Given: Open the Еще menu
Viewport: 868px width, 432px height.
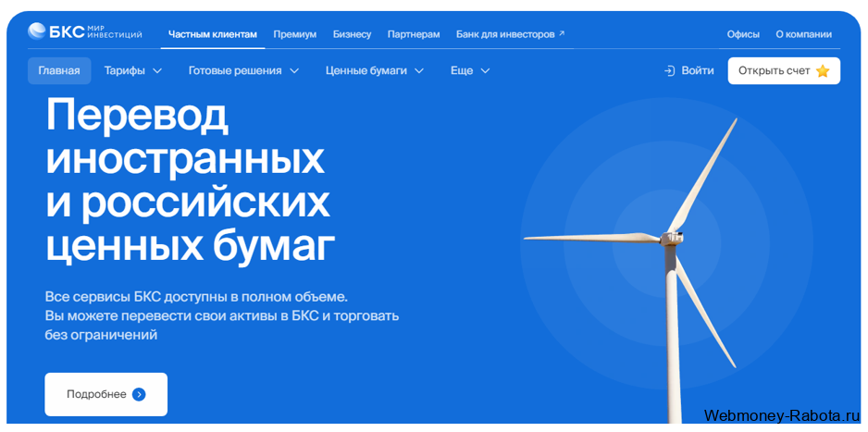Looking at the screenshot, I should (470, 71).
